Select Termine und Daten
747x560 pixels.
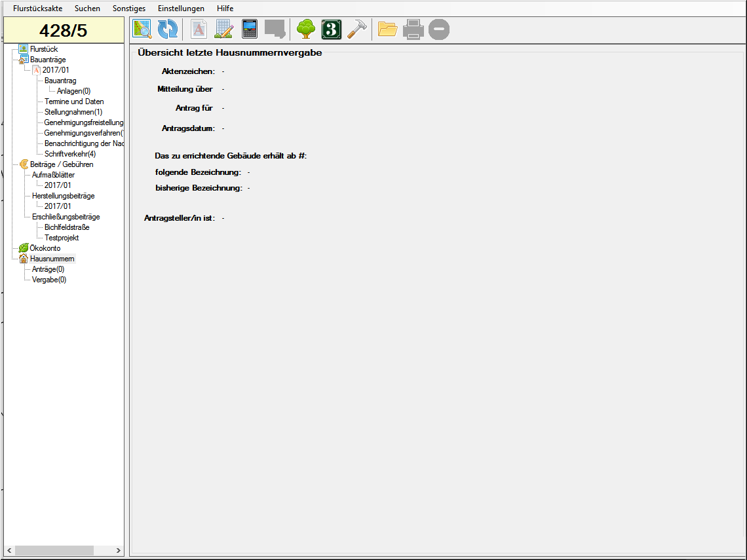(x=74, y=102)
